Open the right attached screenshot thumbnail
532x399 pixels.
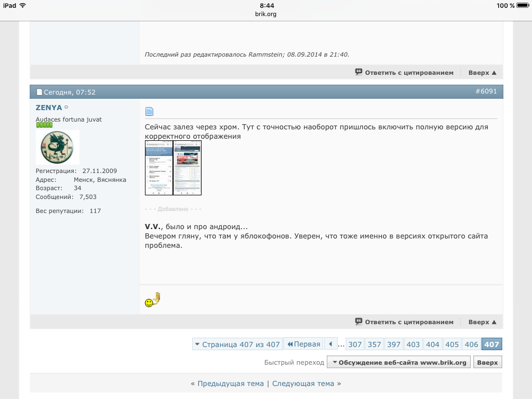click(187, 168)
